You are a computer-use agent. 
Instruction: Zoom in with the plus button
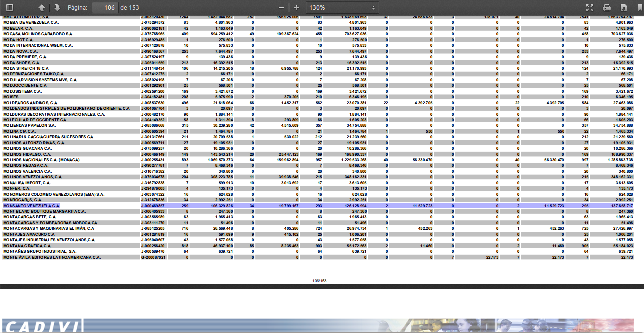click(297, 8)
